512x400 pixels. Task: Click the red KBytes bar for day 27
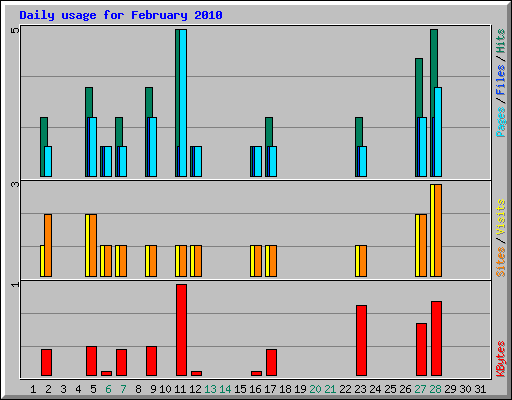click(x=421, y=349)
